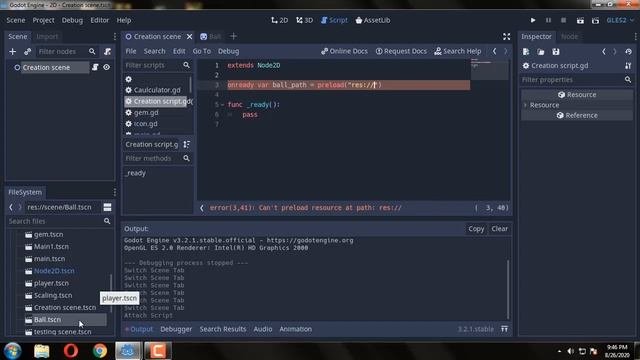Viewport: 640px width, 360px height.
Task: Open the Search Results panel
Action: (x=223, y=329)
